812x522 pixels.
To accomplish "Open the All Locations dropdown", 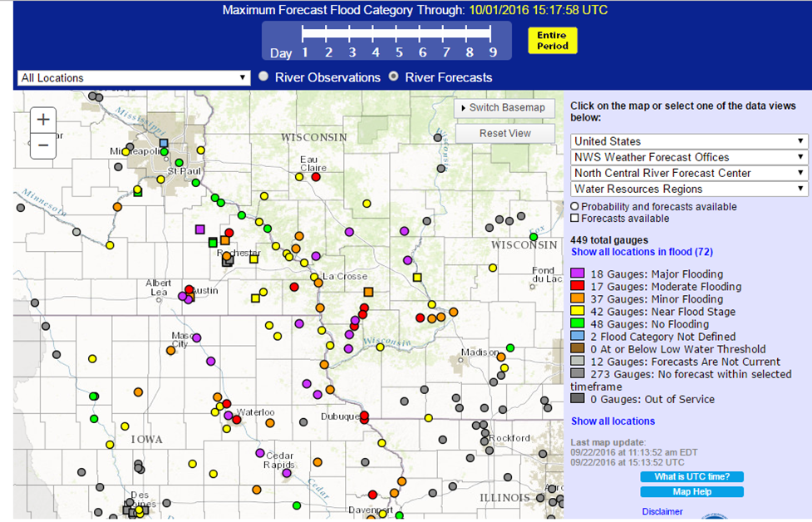I will click(x=134, y=77).
